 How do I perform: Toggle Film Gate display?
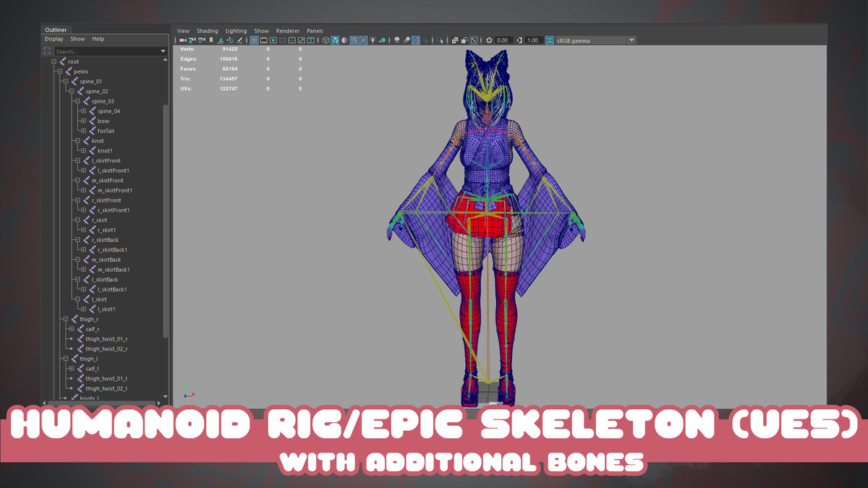(x=264, y=40)
